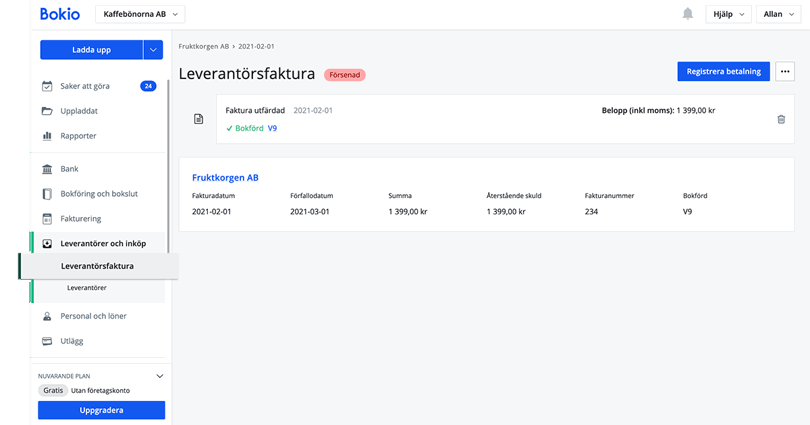The height and width of the screenshot is (425, 810).
Task: Click the invoice document icon
Action: coord(198,119)
